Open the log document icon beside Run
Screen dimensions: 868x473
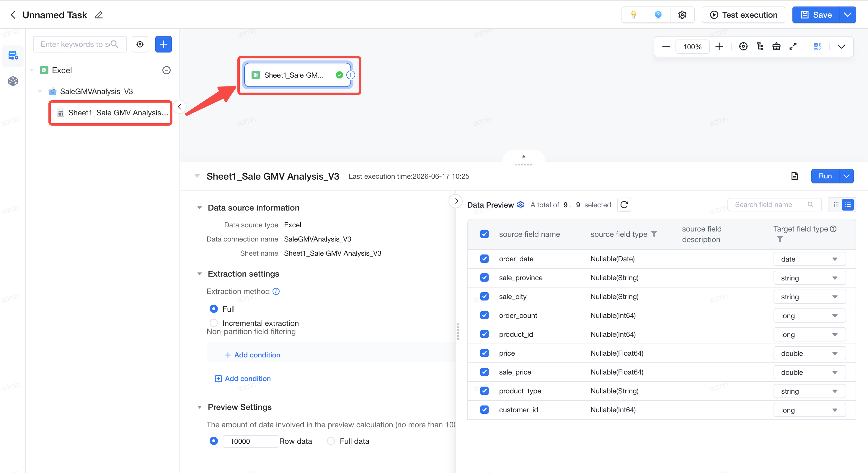[795, 176]
